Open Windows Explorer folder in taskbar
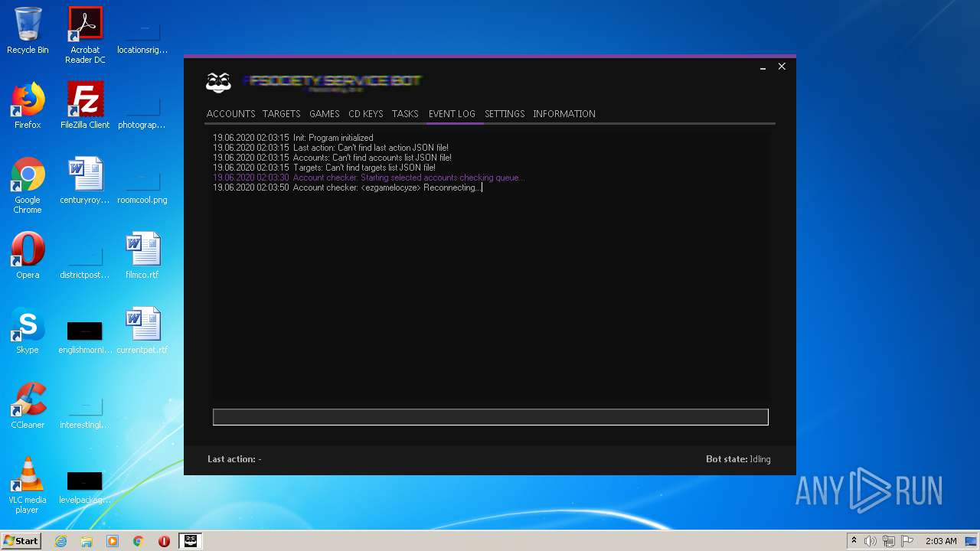The image size is (980, 551). (87, 541)
